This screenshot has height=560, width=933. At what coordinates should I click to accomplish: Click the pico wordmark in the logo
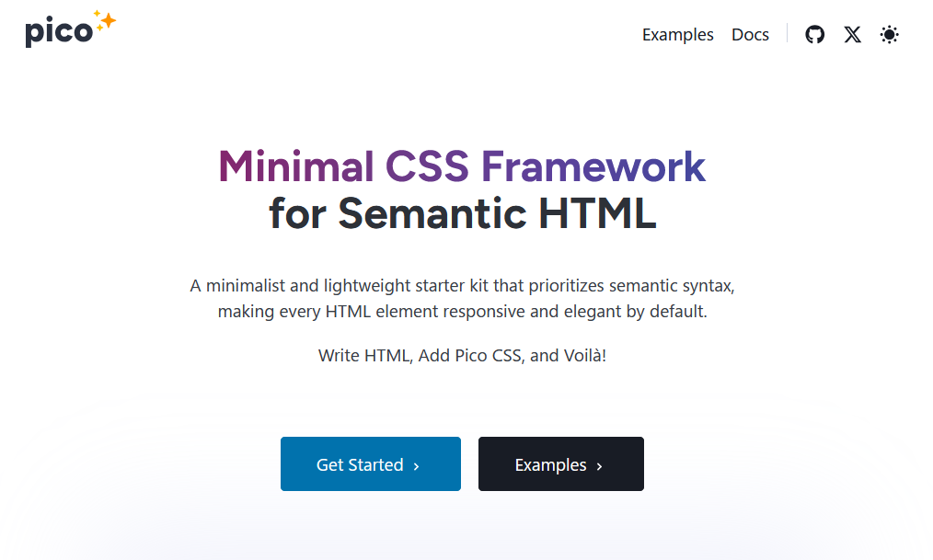point(59,31)
